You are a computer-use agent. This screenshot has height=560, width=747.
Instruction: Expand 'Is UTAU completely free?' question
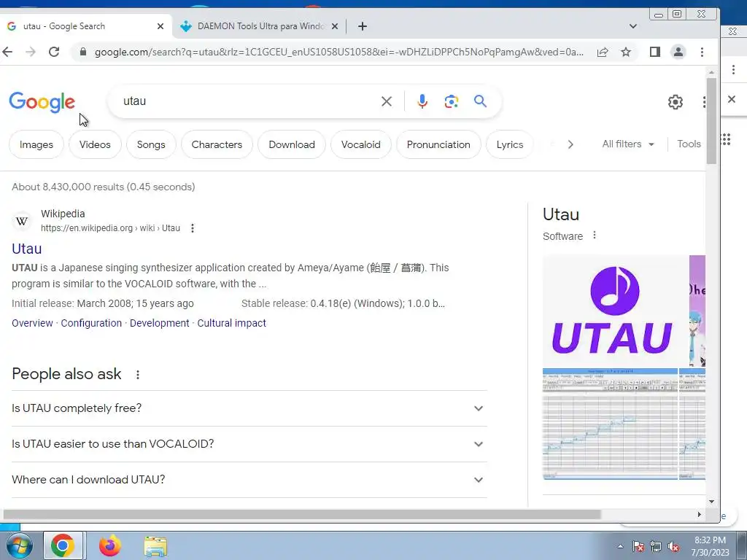[x=249, y=408]
